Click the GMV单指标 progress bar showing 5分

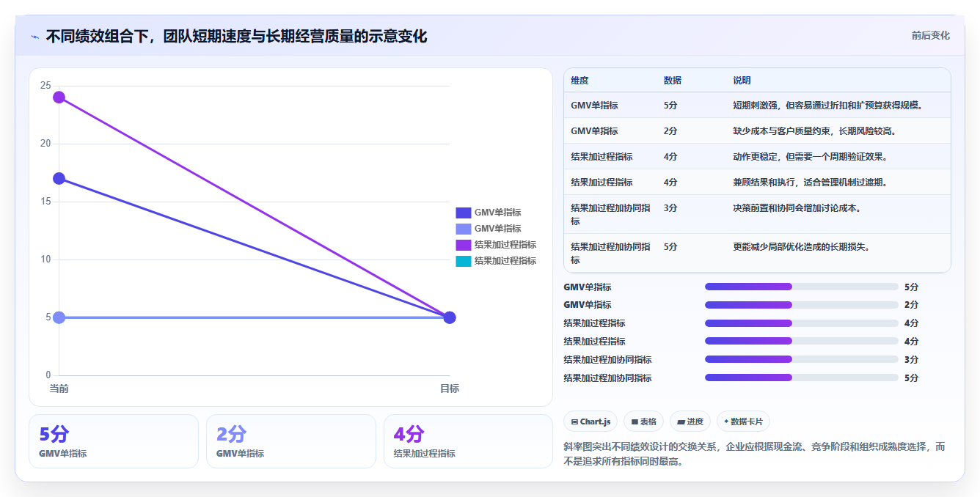pyautogui.click(x=802, y=287)
